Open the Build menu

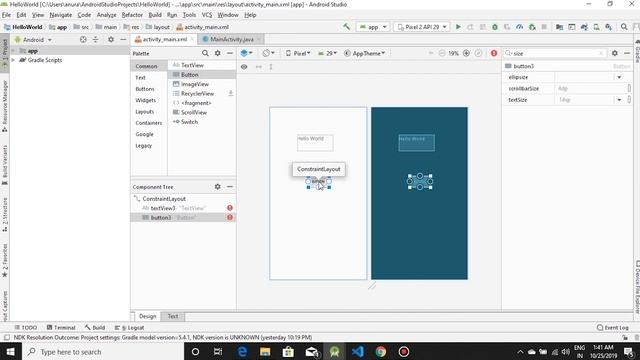pos(155,15)
